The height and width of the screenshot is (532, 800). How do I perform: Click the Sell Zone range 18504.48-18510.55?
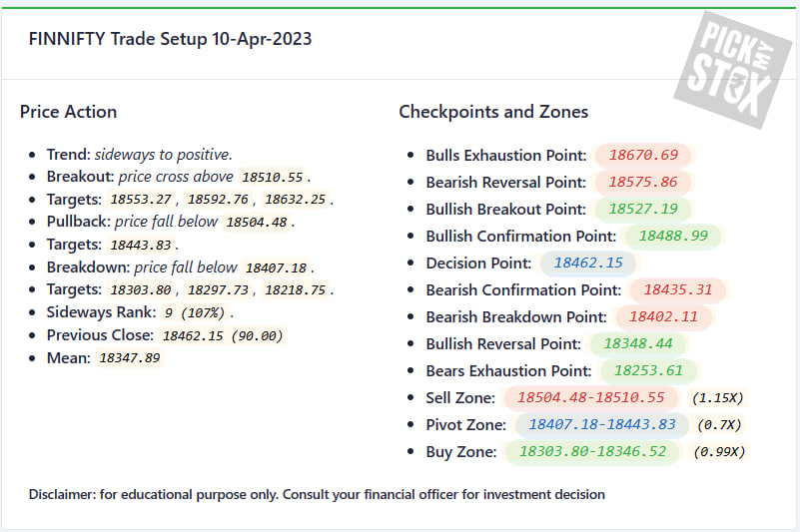coord(591,398)
